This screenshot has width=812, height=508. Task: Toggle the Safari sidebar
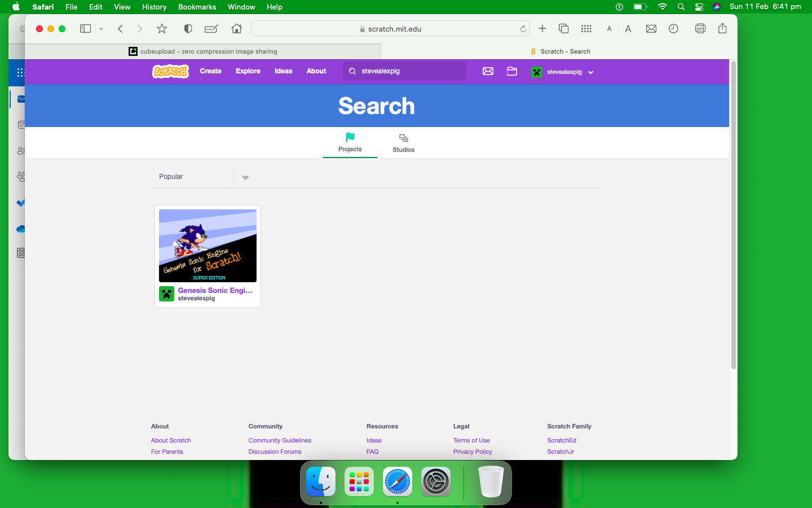coord(85,28)
